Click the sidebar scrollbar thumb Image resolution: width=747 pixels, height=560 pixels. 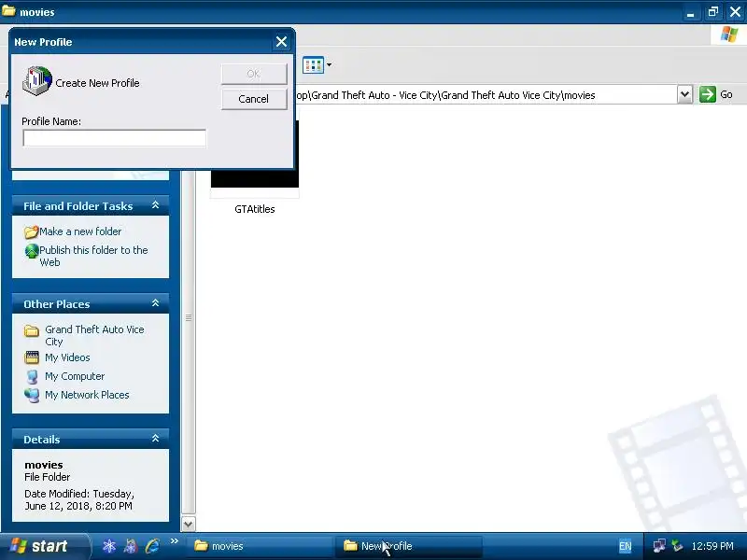coord(189,317)
